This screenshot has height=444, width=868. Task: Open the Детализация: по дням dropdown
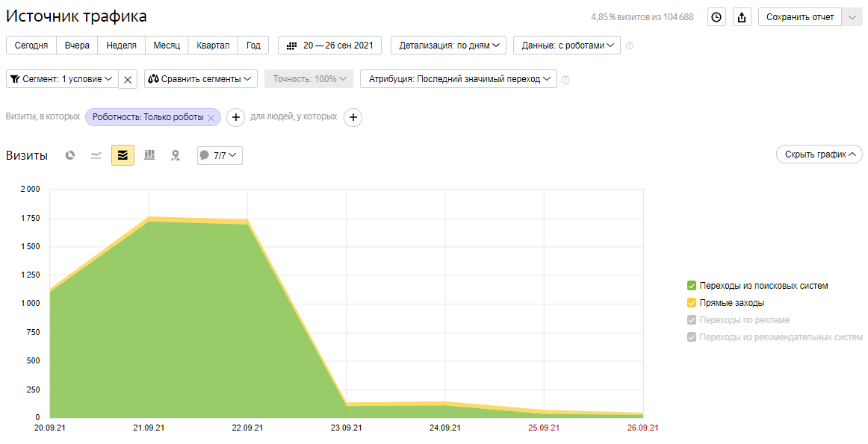coord(448,46)
